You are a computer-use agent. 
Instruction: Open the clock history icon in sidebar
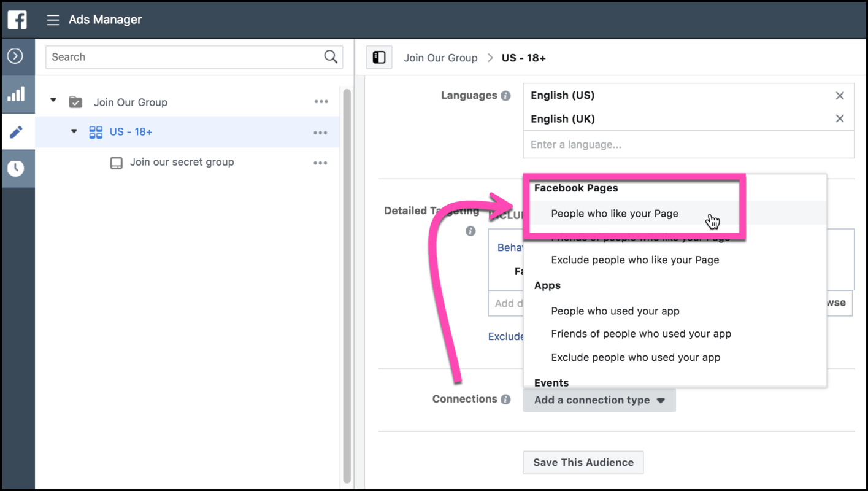click(16, 168)
